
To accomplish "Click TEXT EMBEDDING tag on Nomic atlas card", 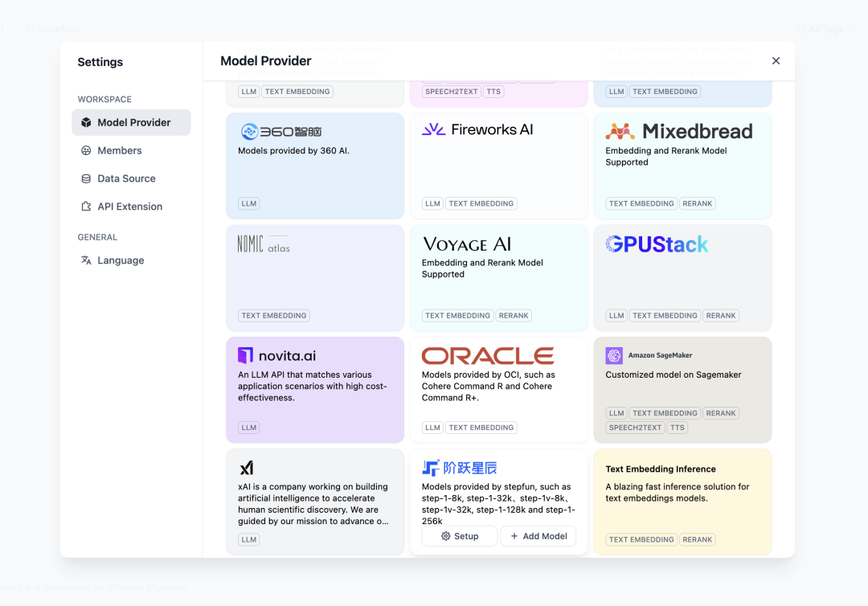I will pyautogui.click(x=273, y=315).
